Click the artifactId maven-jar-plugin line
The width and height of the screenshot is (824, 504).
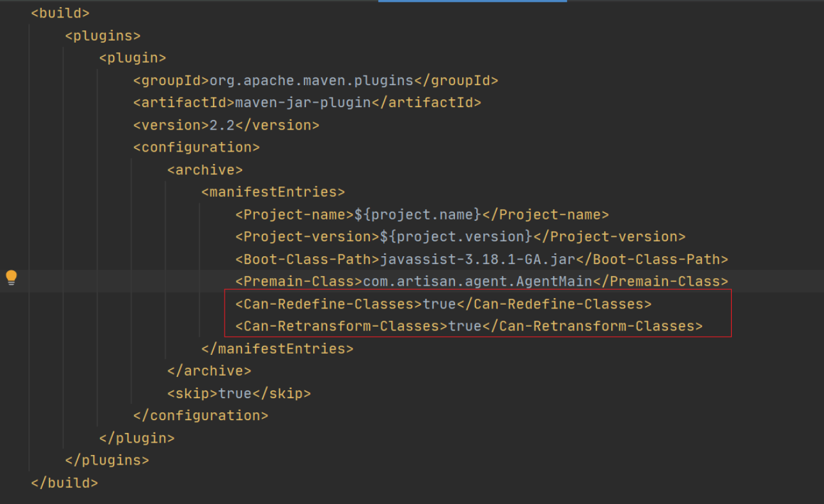[x=307, y=102]
